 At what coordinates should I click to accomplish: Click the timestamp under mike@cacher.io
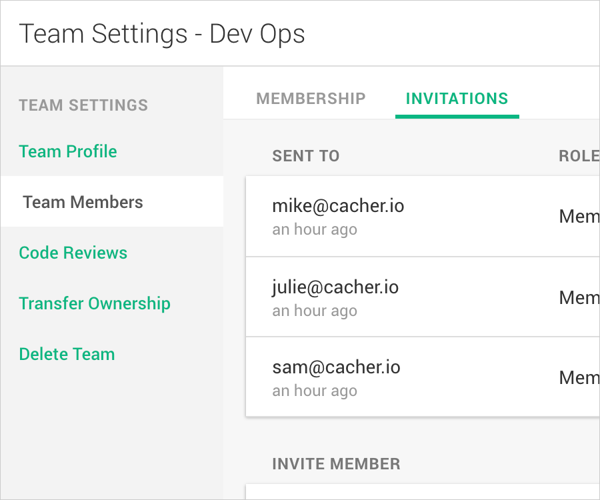[314, 230]
